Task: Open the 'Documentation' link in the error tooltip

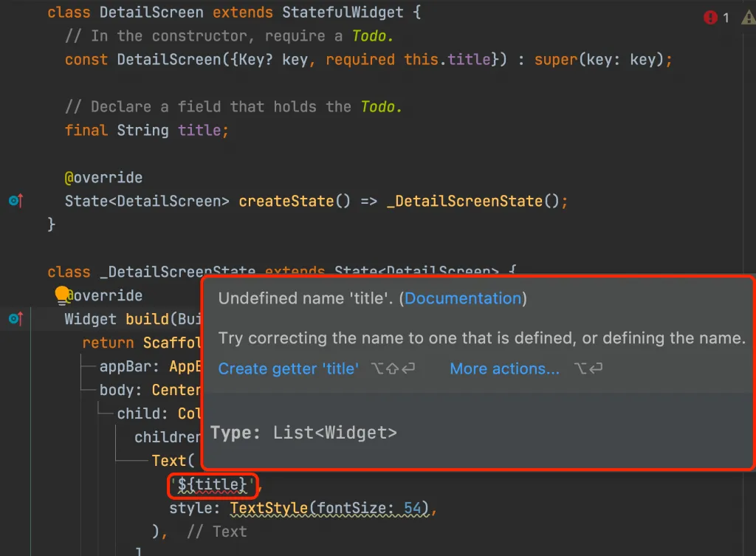Action: click(x=463, y=298)
